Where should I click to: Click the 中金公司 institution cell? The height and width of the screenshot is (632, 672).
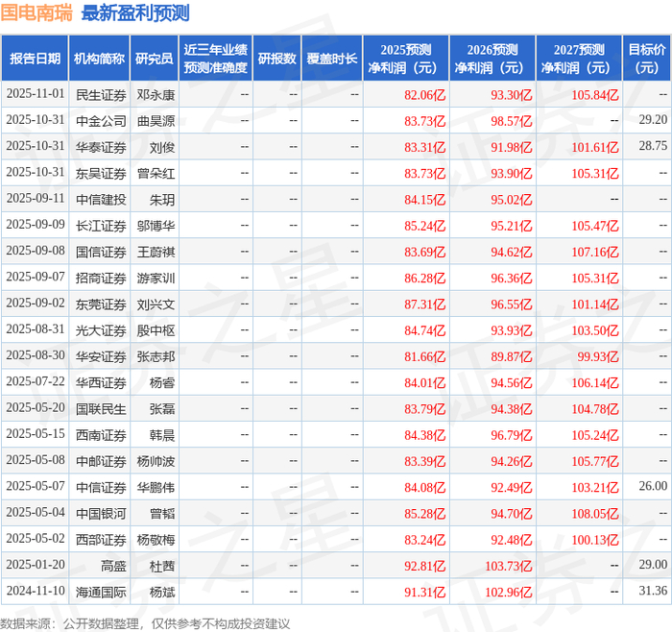(101, 121)
